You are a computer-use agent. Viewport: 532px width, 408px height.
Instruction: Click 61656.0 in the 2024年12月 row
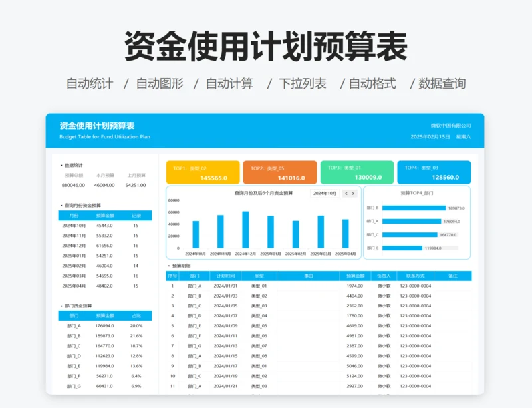point(104,246)
